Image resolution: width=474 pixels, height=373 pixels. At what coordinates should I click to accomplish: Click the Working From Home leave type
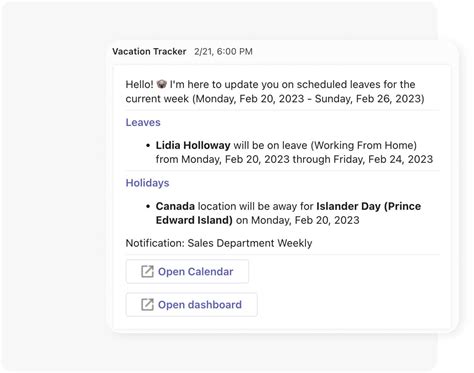(x=364, y=145)
